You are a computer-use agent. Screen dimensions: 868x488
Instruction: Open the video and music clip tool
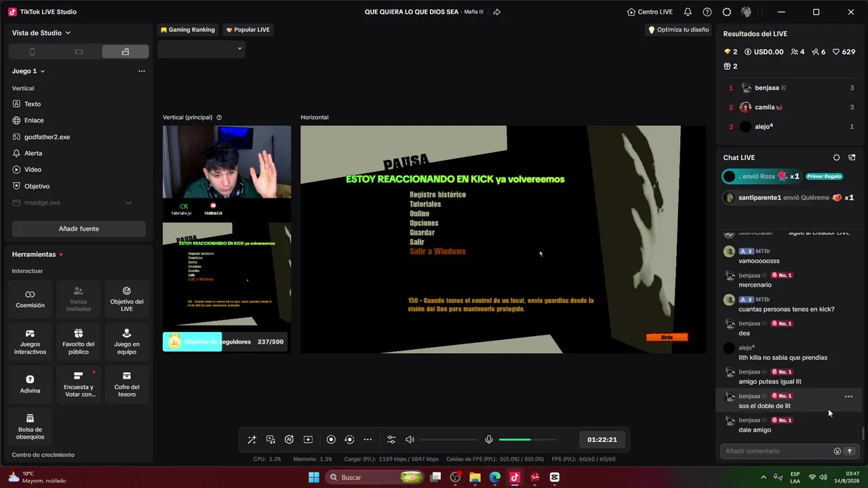[271, 440]
